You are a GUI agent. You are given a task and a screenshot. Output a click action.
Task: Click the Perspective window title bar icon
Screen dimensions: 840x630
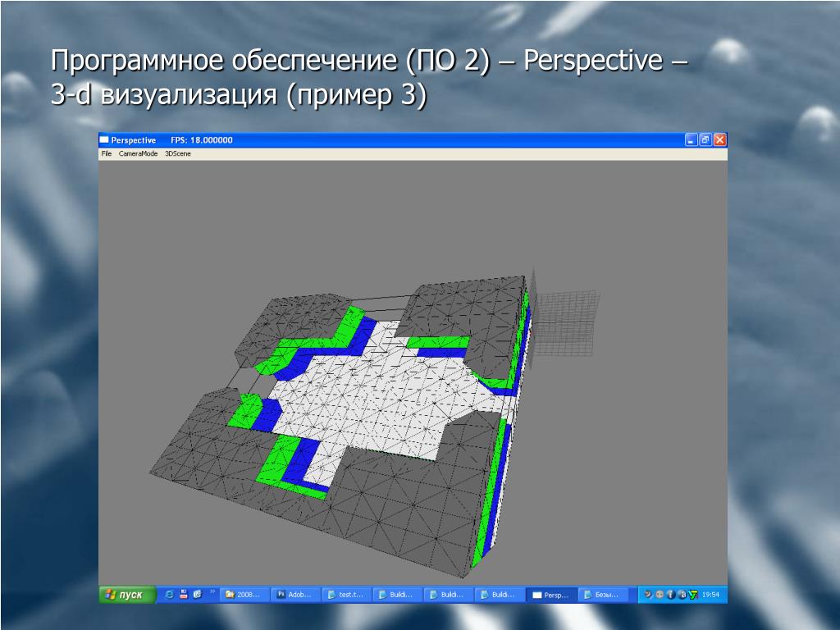point(104,139)
